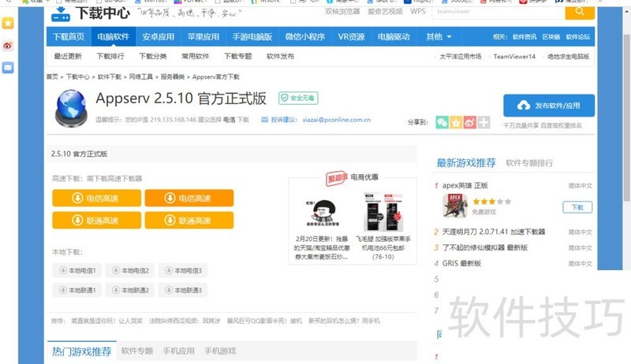
Task: Click the Appserv blue globe icon
Action: click(x=72, y=107)
